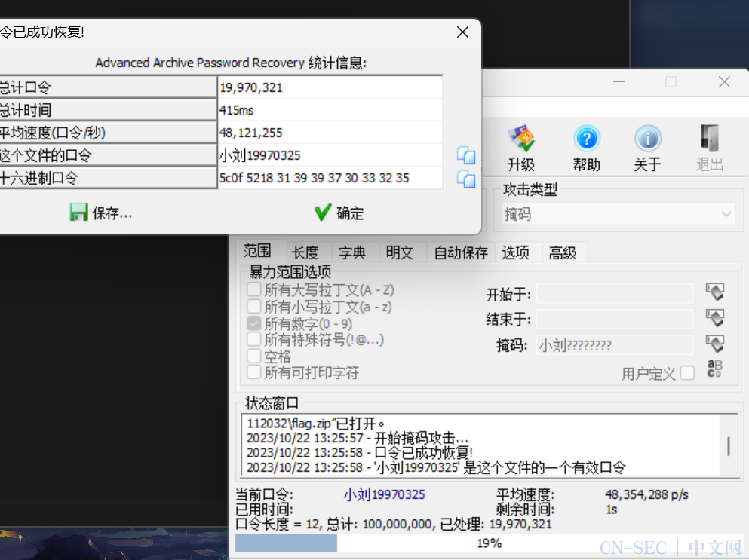Toggle the 所有数字(0 - 9) checkbox
This screenshot has width=749, height=560.
(254, 323)
